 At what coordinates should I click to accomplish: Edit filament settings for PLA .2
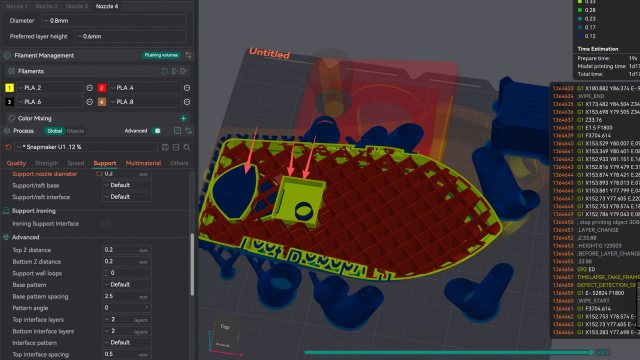pos(90,88)
